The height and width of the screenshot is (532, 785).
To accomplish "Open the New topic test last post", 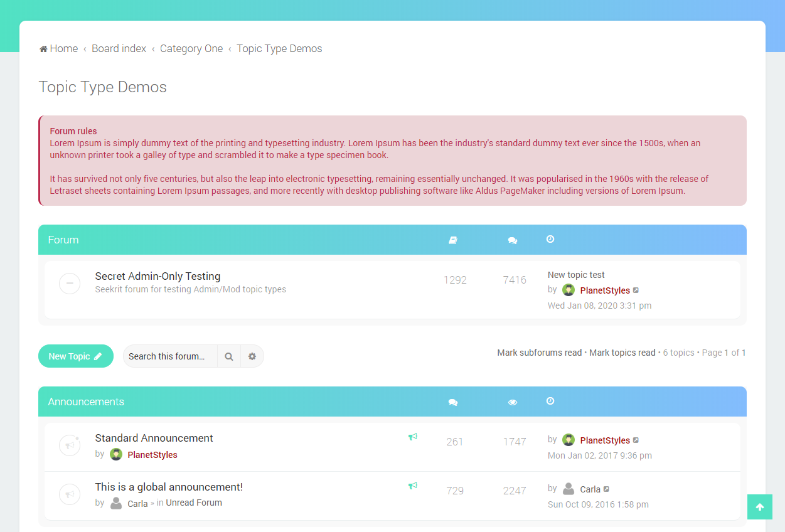I will point(576,275).
